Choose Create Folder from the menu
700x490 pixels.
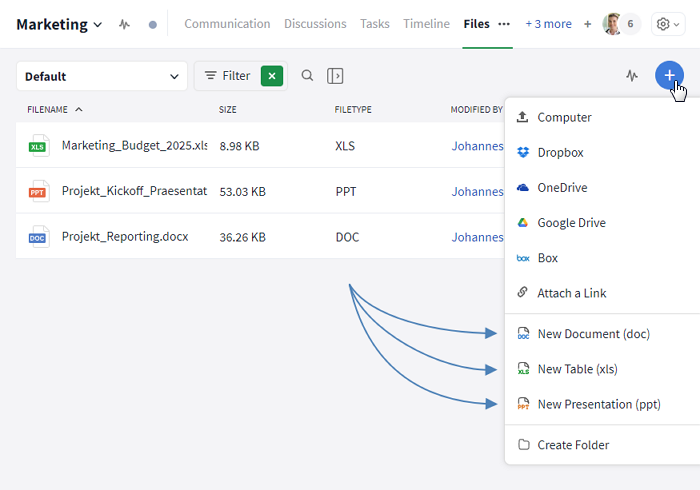602,445
